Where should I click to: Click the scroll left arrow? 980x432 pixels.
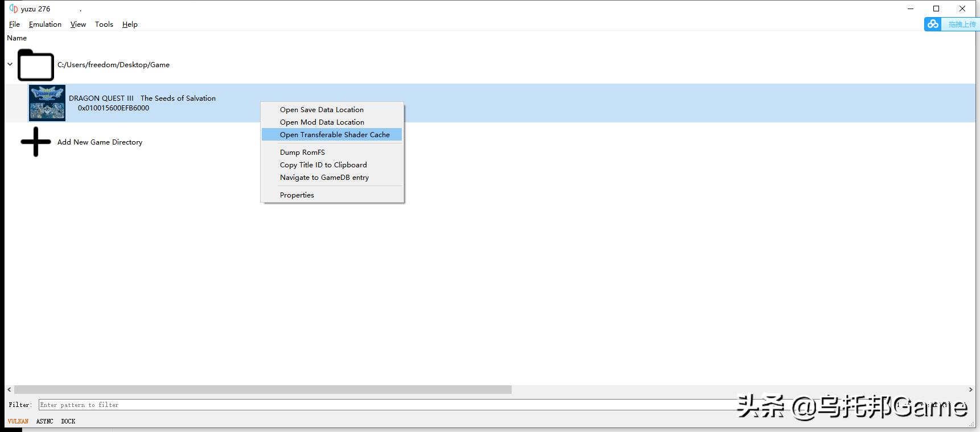tap(9, 390)
